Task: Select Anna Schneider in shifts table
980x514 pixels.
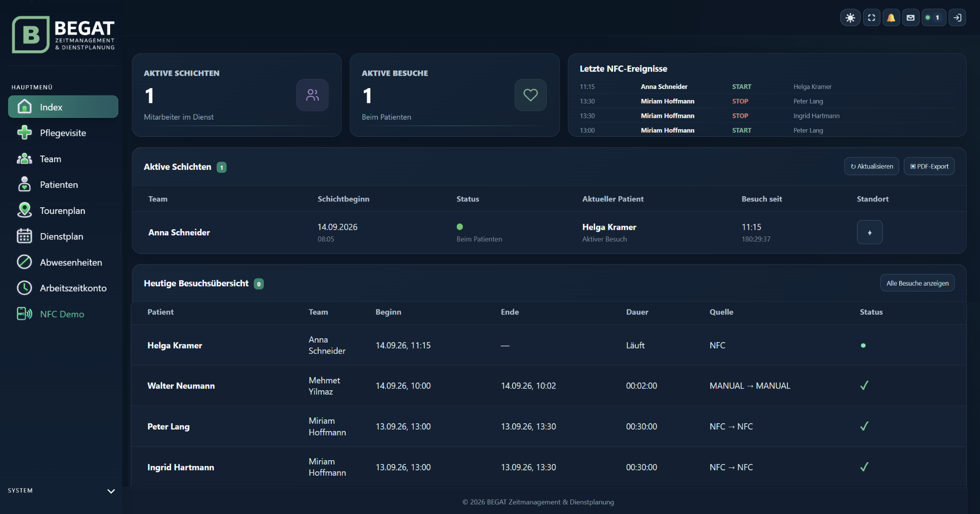Action: click(179, 232)
